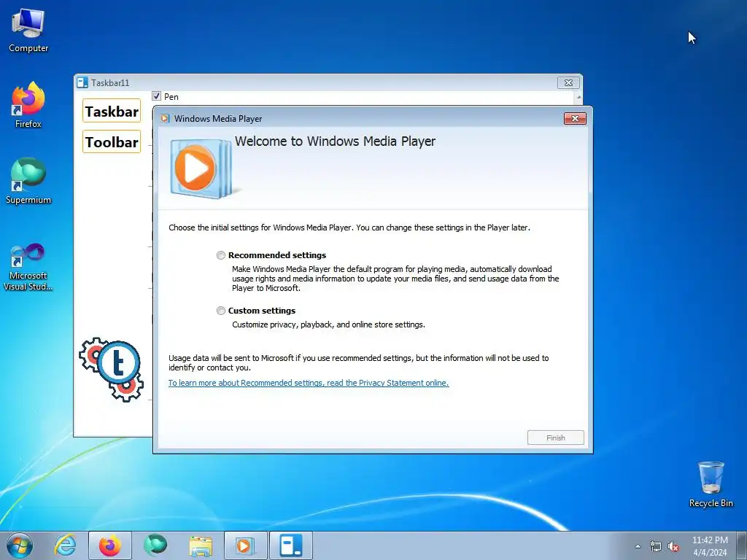
Task: Click the Windows Media Player logo image
Action: pyautogui.click(x=200, y=168)
